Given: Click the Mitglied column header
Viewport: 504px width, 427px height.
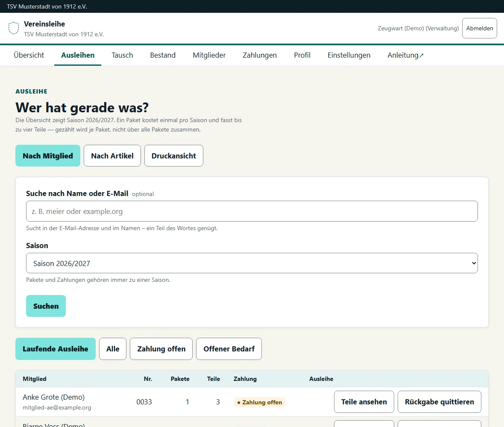Looking at the screenshot, I should point(35,379).
